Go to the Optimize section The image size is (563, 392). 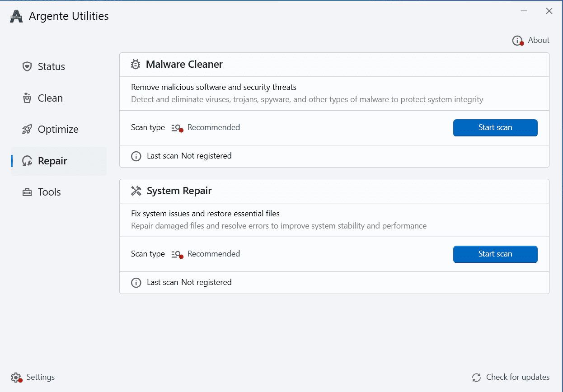58,130
